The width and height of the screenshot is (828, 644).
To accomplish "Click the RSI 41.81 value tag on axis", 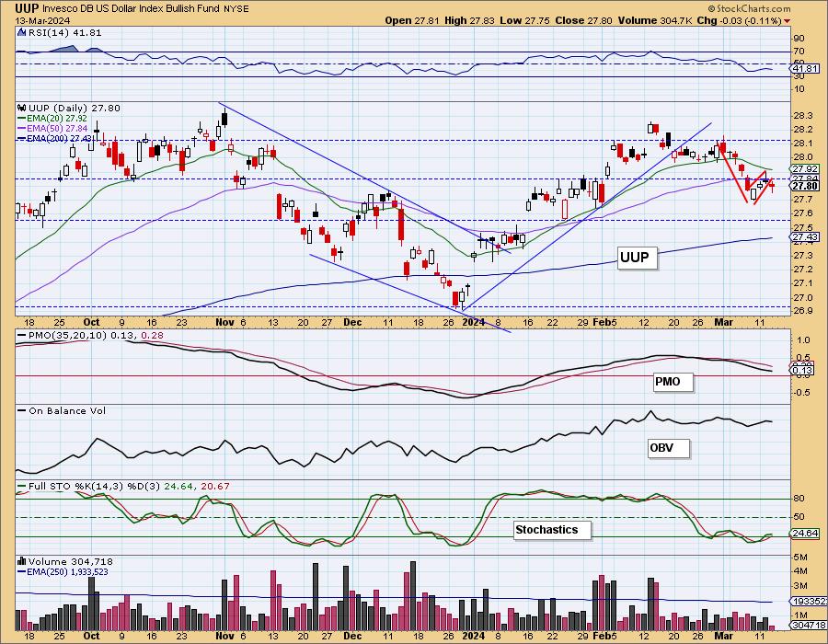I will click(x=805, y=69).
